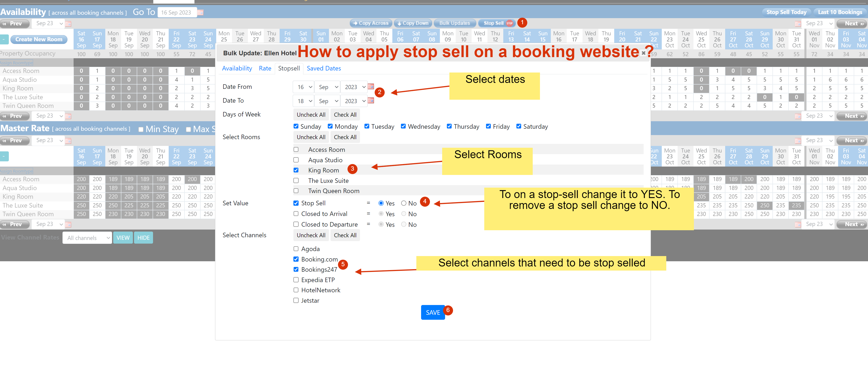Click the Go To date input field
The height and width of the screenshot is (368, 868).
click(176, 12)
